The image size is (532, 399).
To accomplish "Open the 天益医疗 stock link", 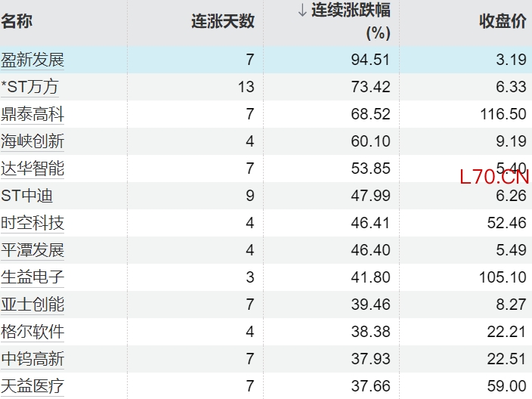I will (32, 386).
